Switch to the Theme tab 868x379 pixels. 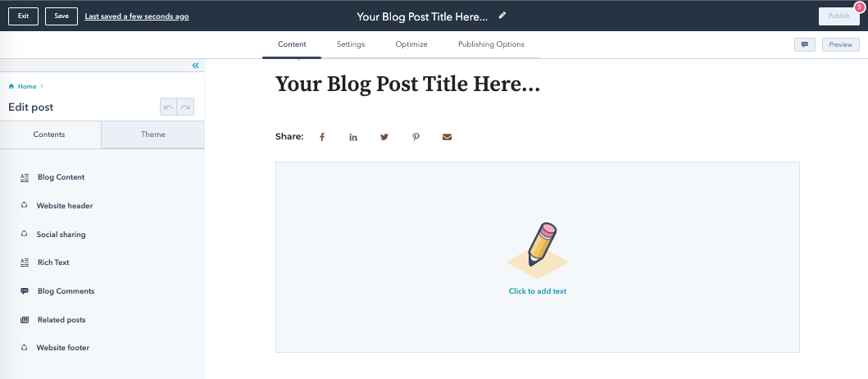click(152, 135)
